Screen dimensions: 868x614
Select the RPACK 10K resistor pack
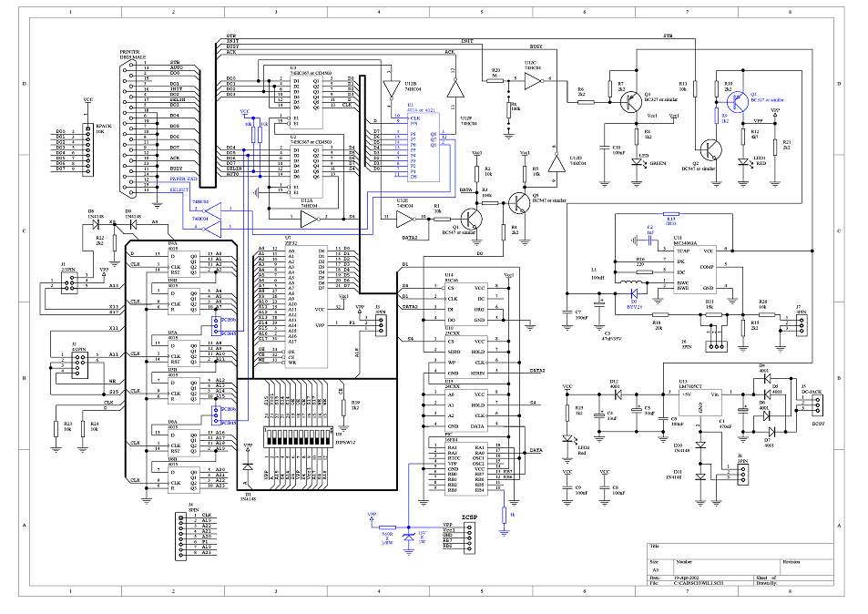(x=88, y=150)
